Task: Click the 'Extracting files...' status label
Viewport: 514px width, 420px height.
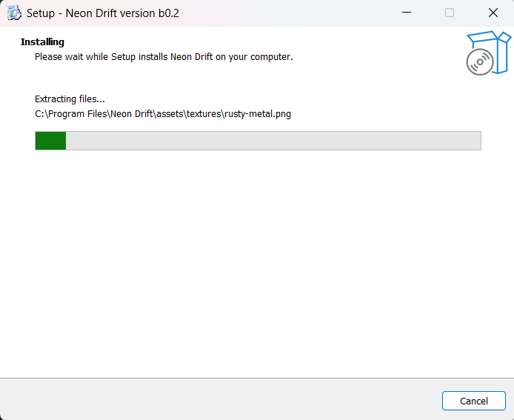Action: coord(70,99)
